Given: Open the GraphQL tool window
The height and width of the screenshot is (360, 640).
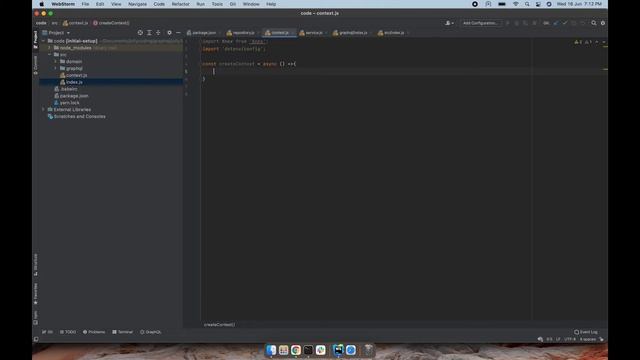Looking at the screenshot, I should point(151,332).
